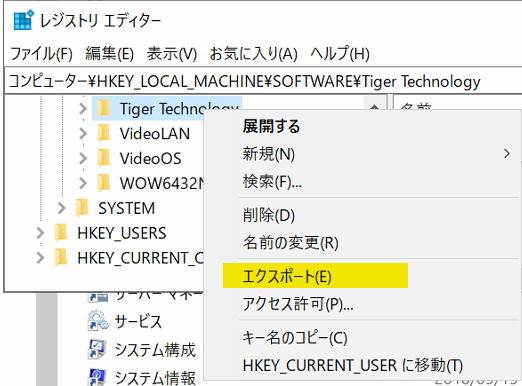Select the VideoOS key label
The width and height of the screenshot is (522, 386).
coord(150,158)
